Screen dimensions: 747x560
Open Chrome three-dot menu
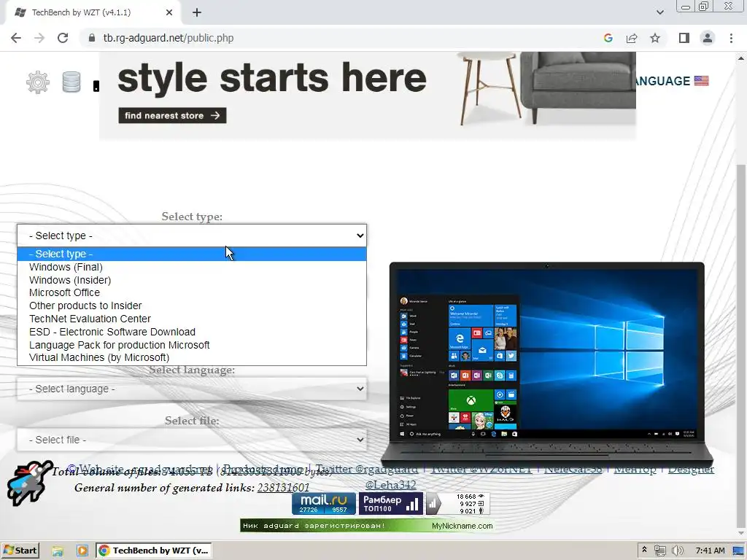731,38
